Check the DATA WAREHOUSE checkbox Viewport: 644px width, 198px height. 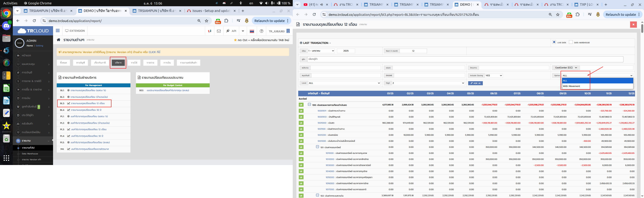click(571, 42)
